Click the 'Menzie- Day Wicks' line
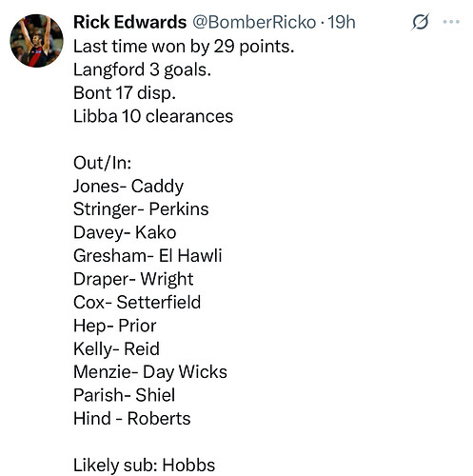The height and width of the screenshot is (476, 473). click(150, 372)
